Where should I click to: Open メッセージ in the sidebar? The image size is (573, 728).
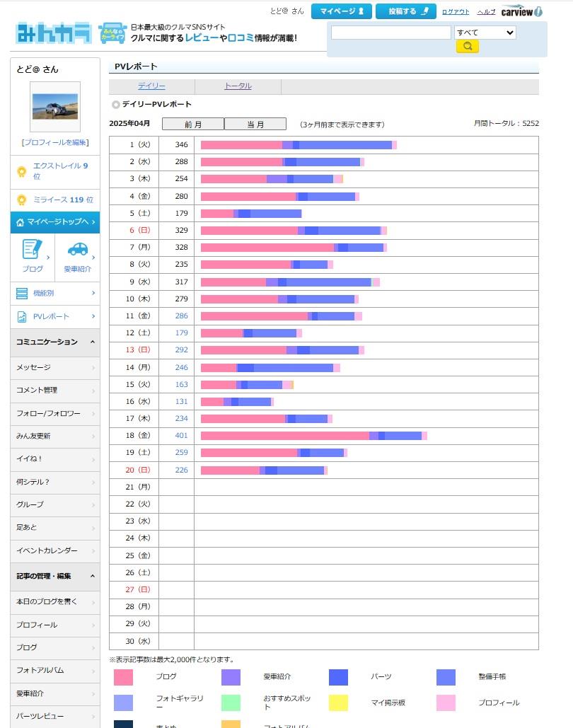pyautogui.click(x=55, y=367)
